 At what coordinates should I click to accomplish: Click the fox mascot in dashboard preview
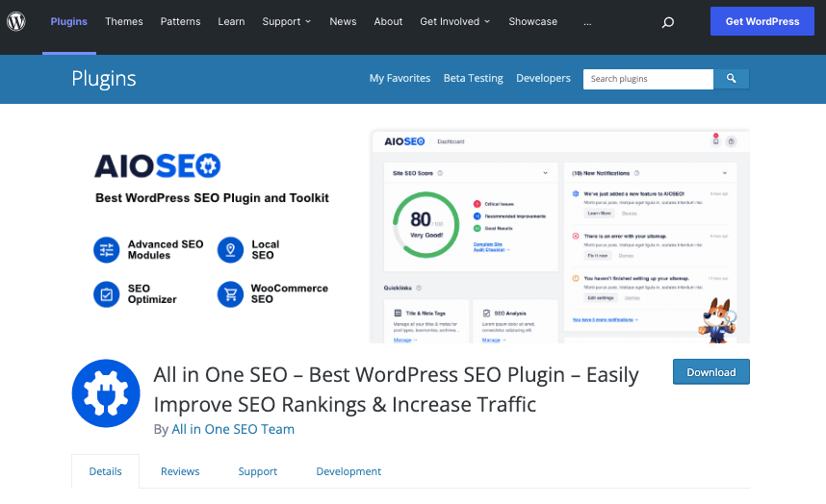pos(716,320)
